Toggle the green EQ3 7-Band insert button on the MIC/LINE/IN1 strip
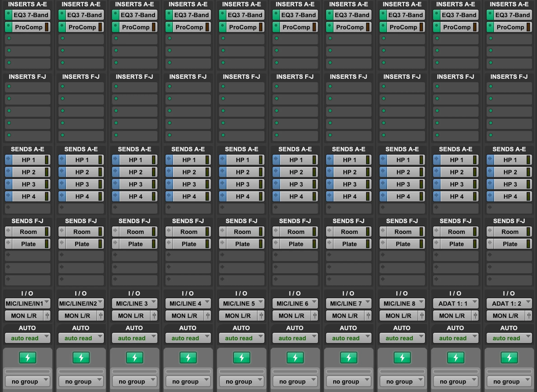537x392 pixels. coord(8,15)
